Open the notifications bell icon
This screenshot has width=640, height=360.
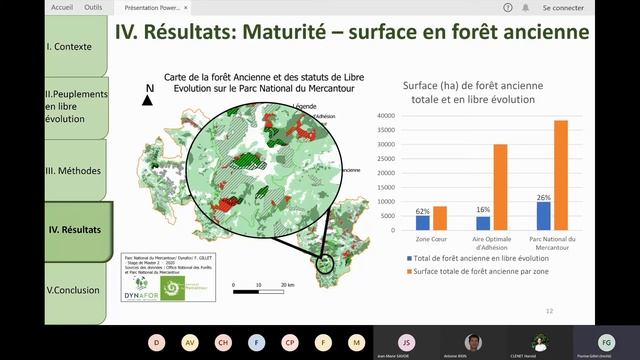pyautogui.click(x=525, y=7)
